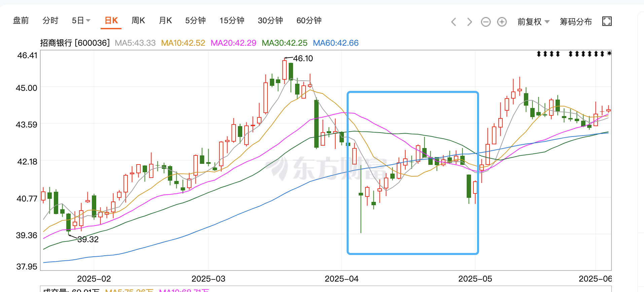Click the 43.59 price axis label
Viewport: 644px width, 292px height.
coord(27,125)
